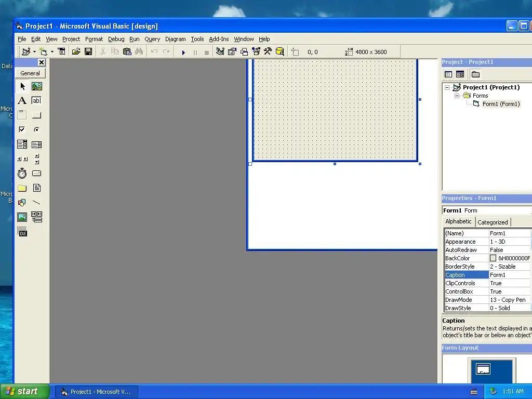Image resolution: width=532 pixels, height=399 pixels.
Task: Select the ListBox control in the toolbox
Action: click(x=37, y=144)
